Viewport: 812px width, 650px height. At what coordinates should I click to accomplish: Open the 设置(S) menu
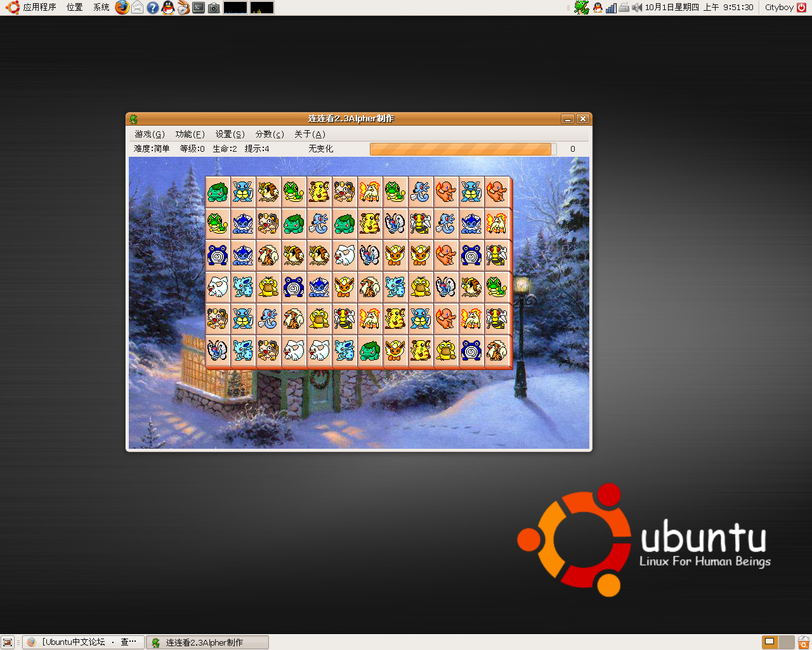230,134
